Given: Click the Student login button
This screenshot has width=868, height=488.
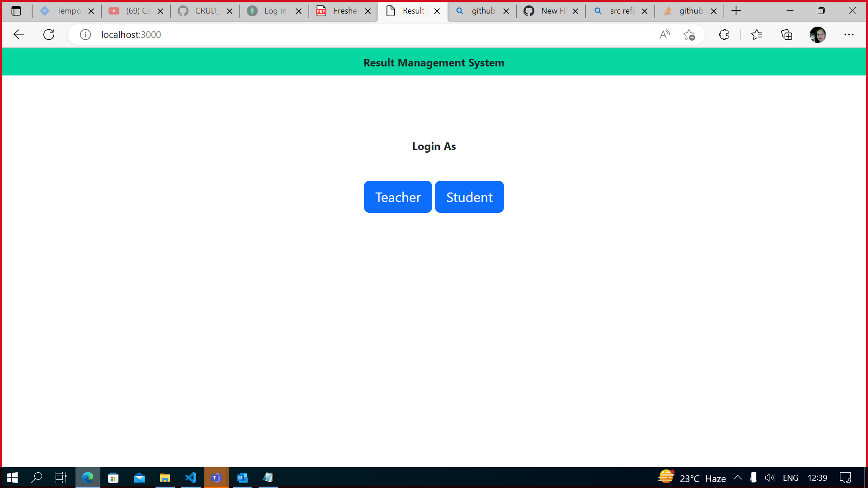Looking at the screenshot, I should pos(469,197).
